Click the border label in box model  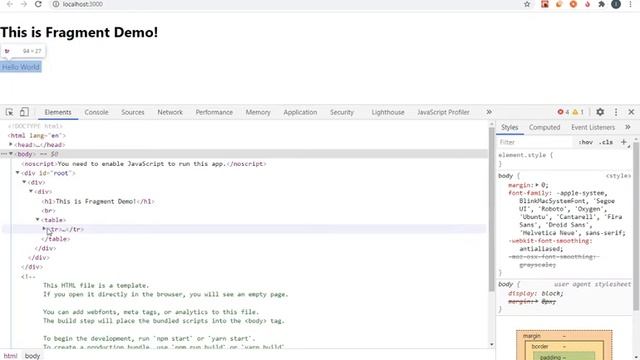tap(540, 346)
